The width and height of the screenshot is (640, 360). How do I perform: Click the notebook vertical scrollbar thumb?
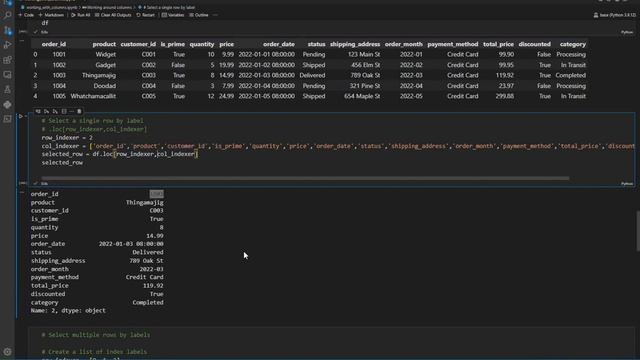(638, 231)
